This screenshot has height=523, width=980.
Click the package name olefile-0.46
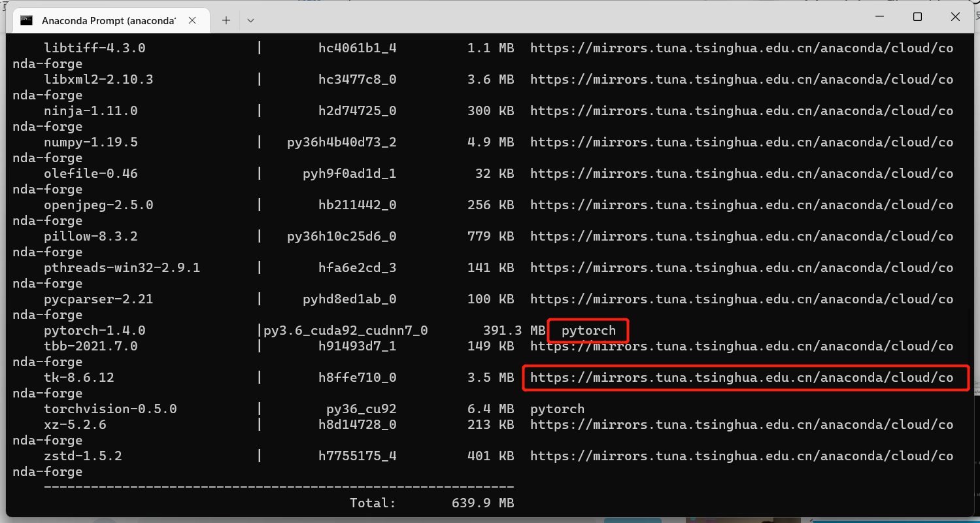click(x=91, y=173)
